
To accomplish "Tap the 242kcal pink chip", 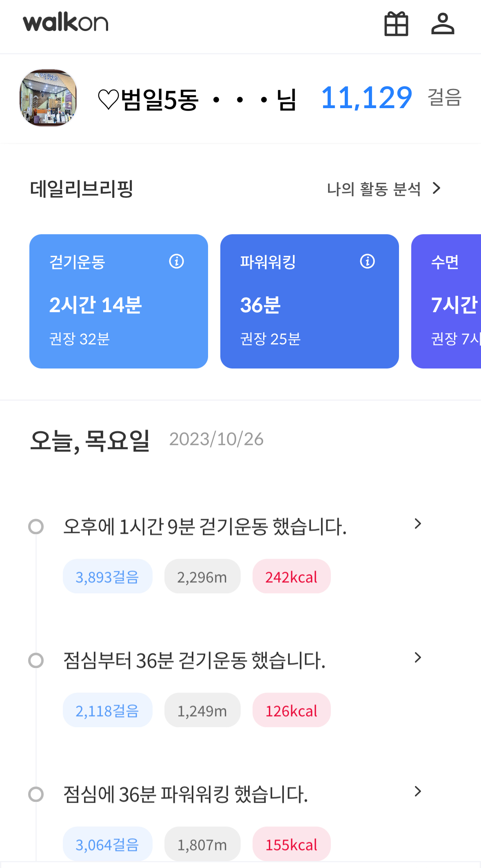I will pyautogui.click(x=291, y=577).
